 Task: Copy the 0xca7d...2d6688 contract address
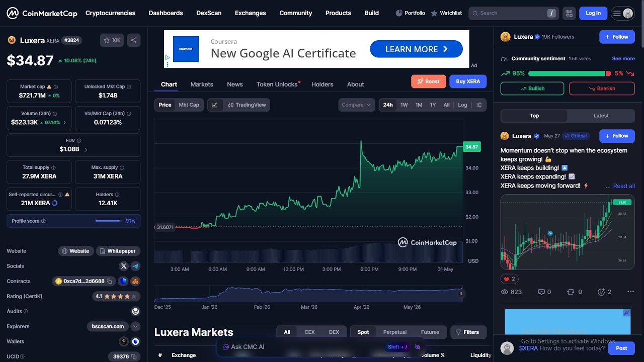[x=109, y=281]
